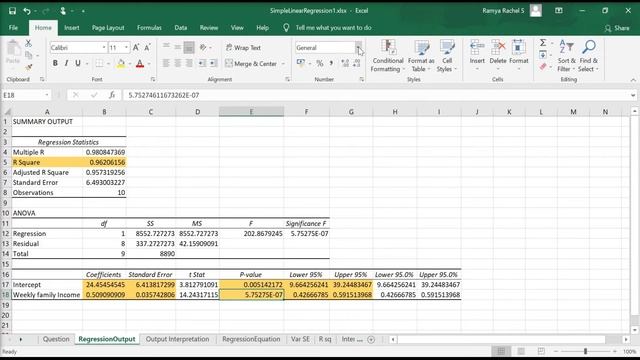This screenshot has height=360, width=640.
Task: Click the Clear eraser icon
Action: click(543, 67)
